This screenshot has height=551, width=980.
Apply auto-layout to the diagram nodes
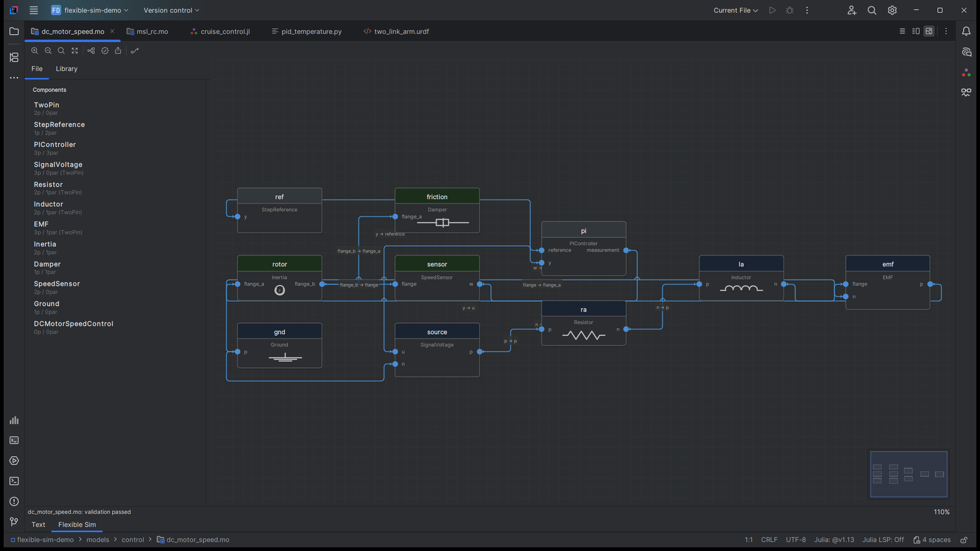click(91, 51)
